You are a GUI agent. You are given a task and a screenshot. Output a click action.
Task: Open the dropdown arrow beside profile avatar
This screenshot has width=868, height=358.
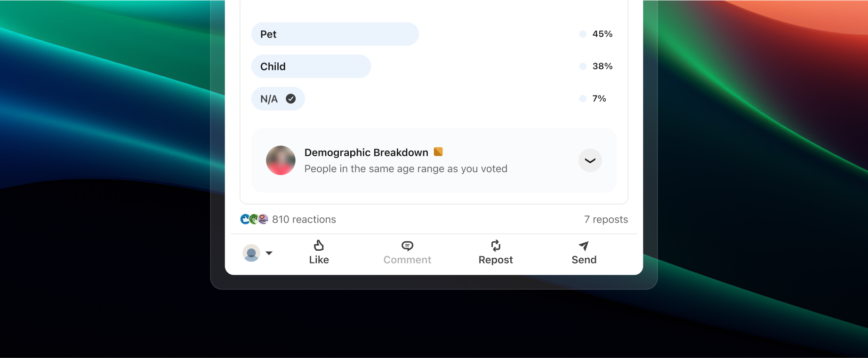click(x=269, y=253)
